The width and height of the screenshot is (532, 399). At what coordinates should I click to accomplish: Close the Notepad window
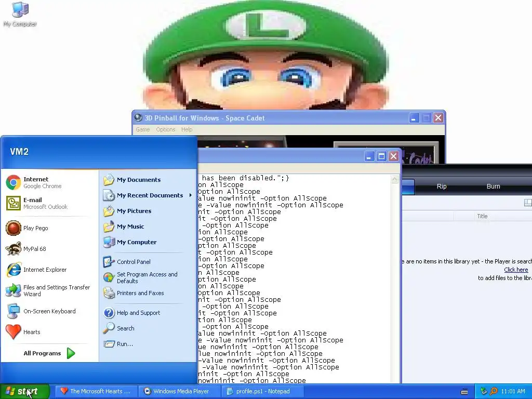pos(394,156)
